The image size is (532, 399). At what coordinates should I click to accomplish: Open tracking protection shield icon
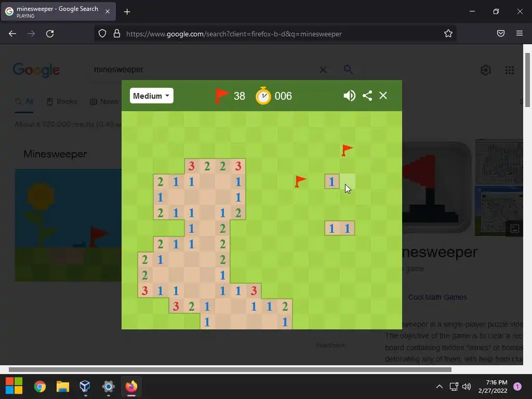[102, 34]
